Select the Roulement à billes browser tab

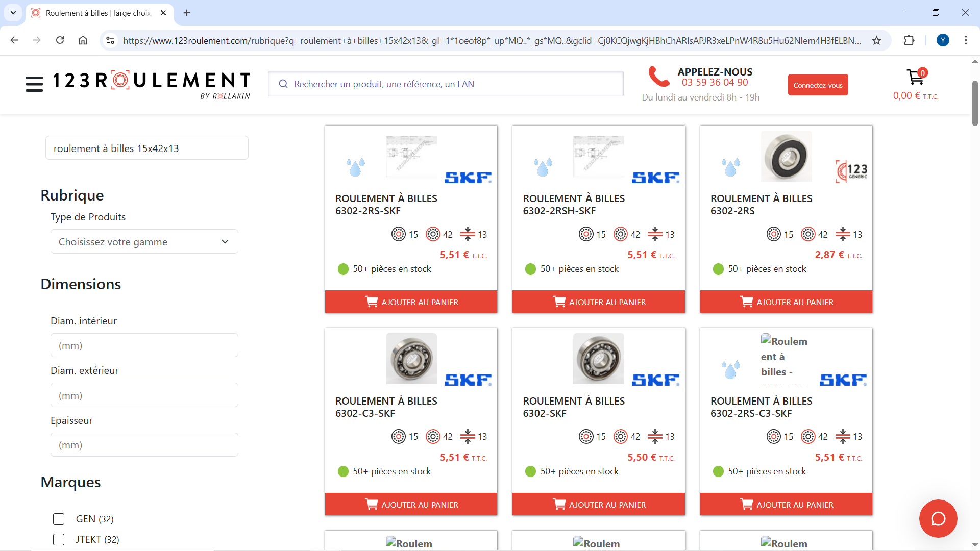[97, 13]
